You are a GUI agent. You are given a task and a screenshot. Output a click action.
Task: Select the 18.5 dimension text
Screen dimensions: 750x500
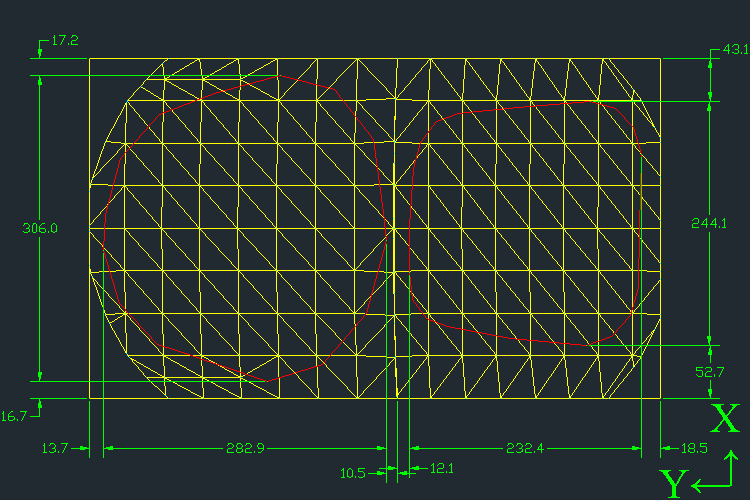coord(694,448)
